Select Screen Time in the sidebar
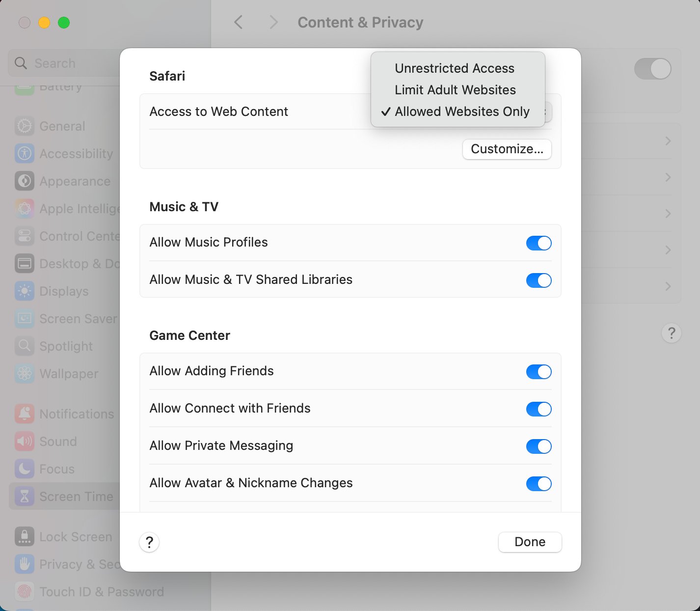Viewport: 700px width, 611px height. click(65, 497)
